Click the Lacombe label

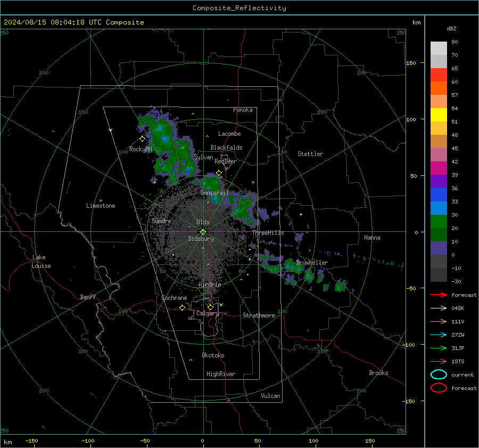[229, 134]
